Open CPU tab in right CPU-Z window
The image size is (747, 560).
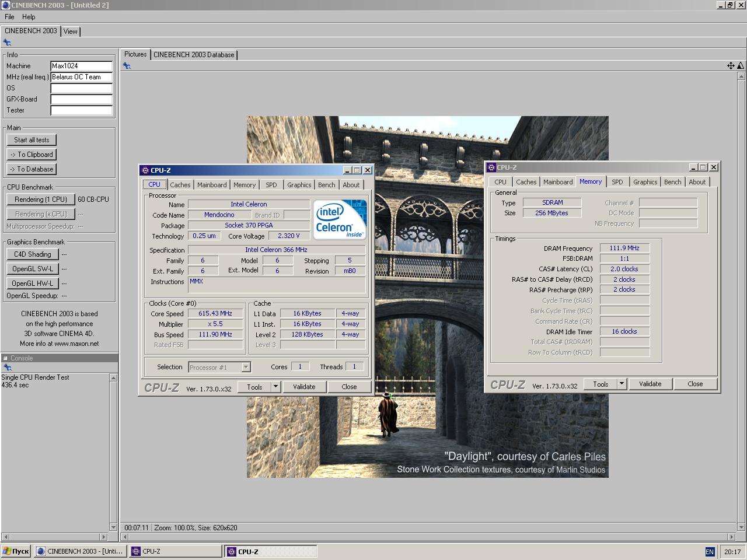pyautogui.click(x=501, y=182)
